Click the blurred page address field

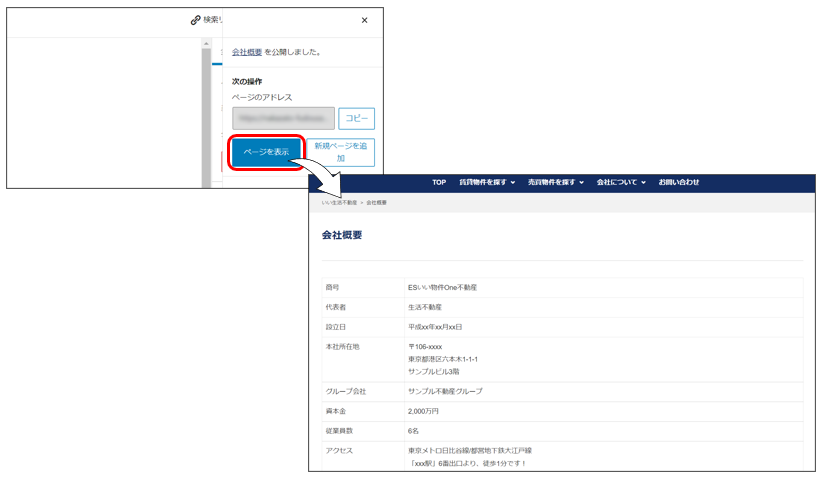283,118
